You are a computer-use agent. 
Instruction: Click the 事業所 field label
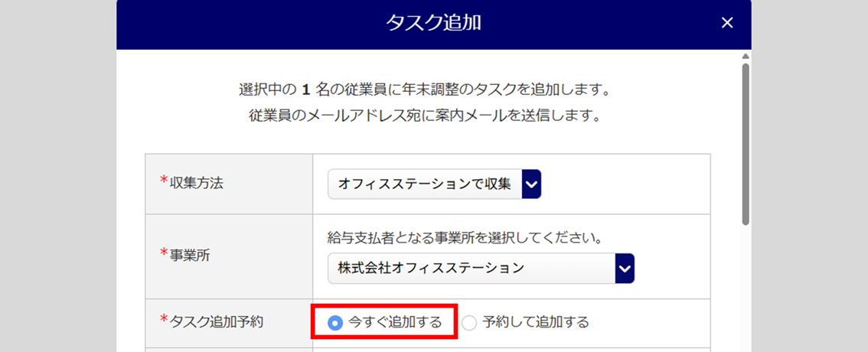click(190, 256)
